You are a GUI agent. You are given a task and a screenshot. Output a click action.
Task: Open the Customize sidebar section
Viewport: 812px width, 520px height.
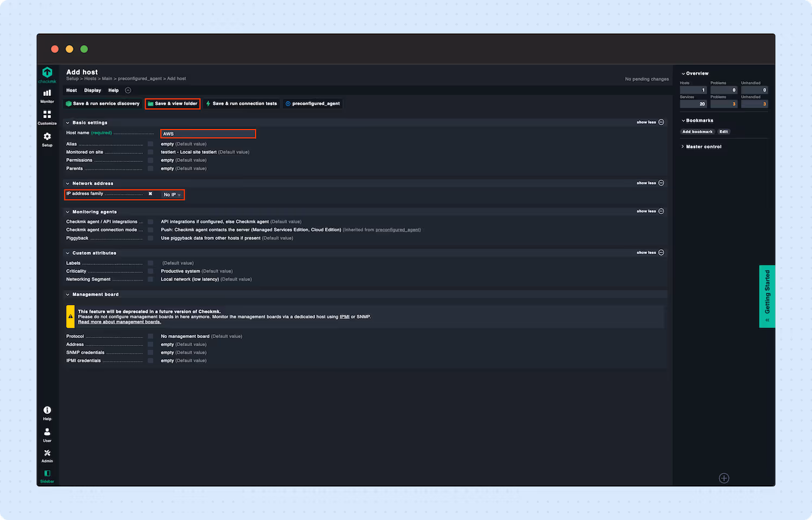pyautogui.click(x=47, y=117)
